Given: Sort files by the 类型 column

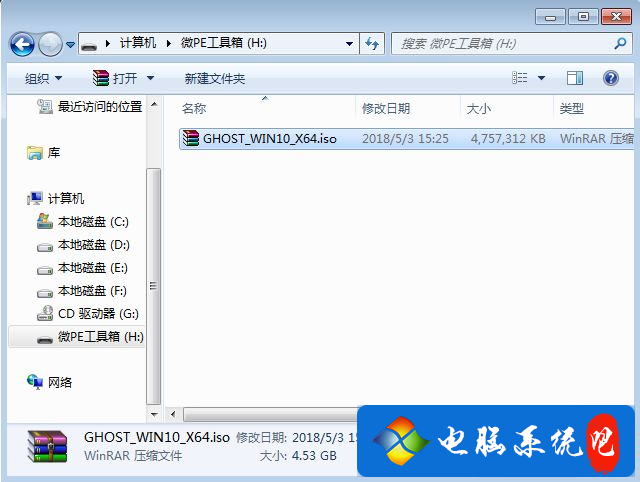Looking at the screenshot, I should 571,109.
